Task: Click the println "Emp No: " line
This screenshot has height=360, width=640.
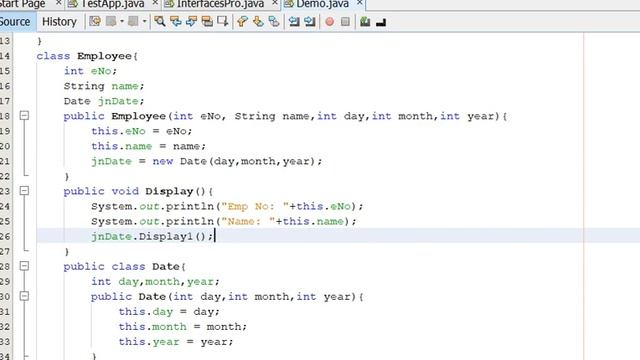Action: point(227,206)
